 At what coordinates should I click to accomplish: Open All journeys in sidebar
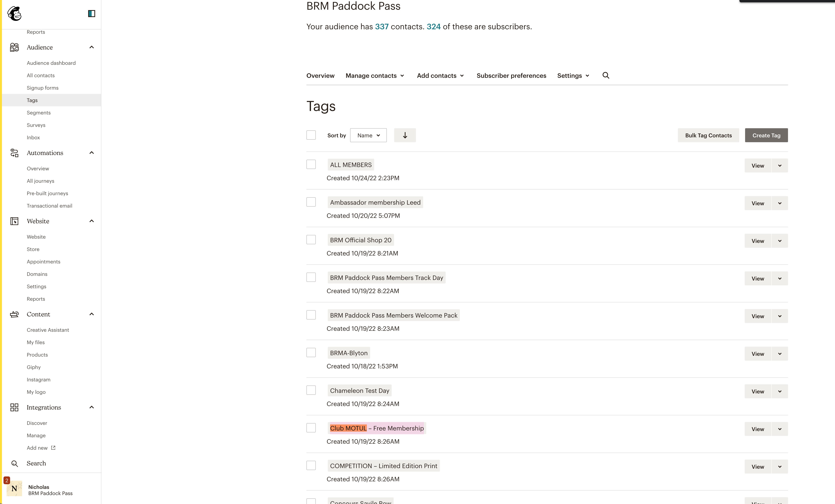pyautogui.click(x=40, y=181)
